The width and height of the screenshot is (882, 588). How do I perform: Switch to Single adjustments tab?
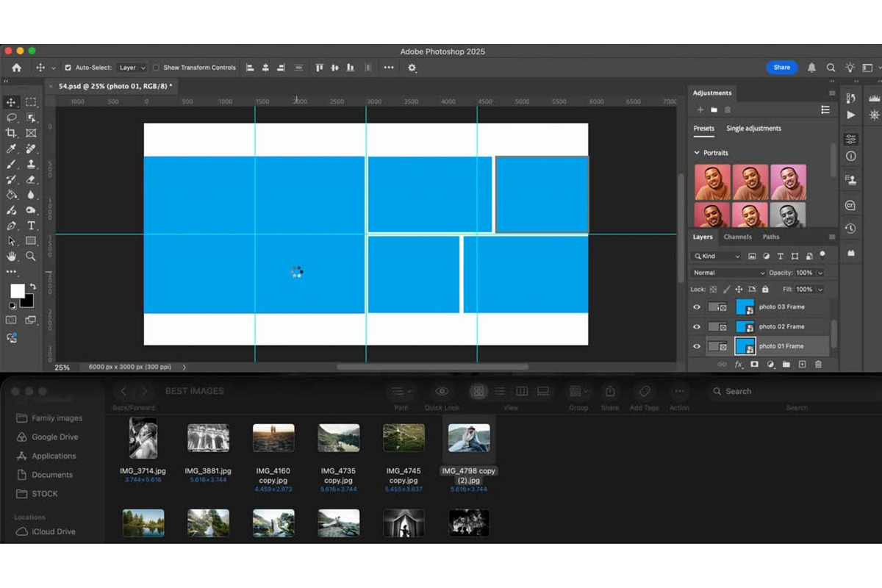(753, 129)
